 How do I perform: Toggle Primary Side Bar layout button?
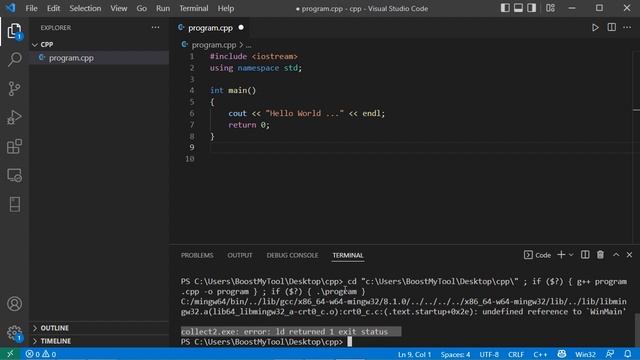point(505,8)
